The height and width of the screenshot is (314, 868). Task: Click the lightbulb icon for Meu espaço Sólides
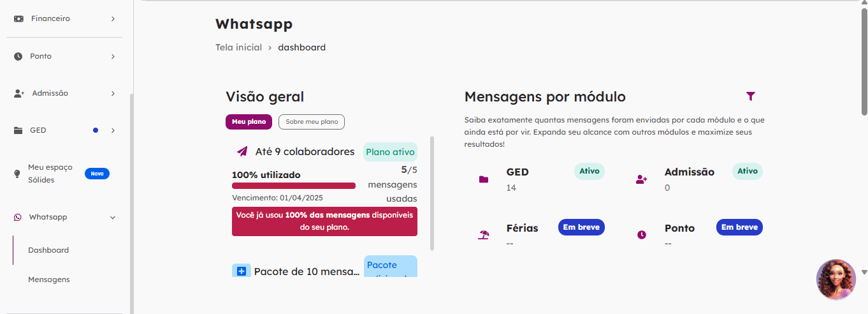coord(17,174)
